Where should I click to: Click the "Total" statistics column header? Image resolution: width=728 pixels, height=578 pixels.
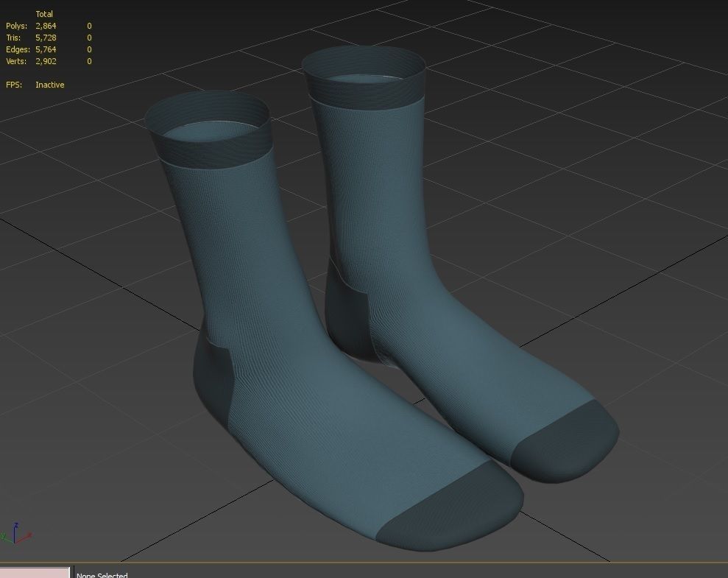tap(44, 14)
